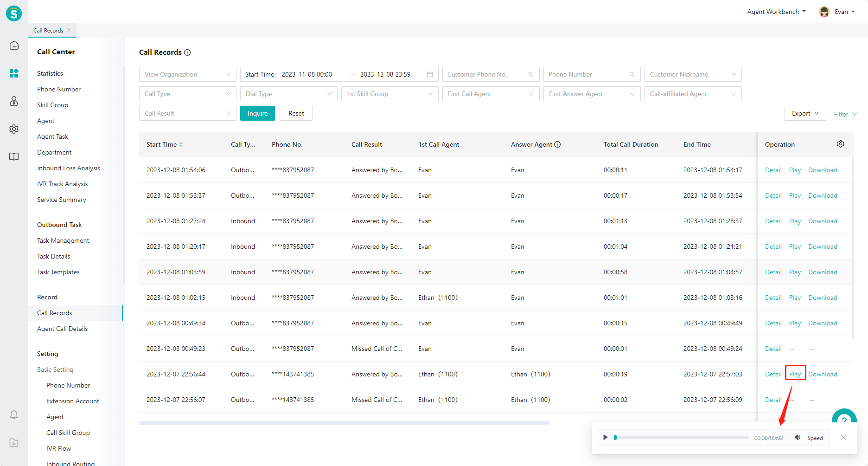The height and width of the screenshot is (466, 868).
Task: Click info icon next to Answer Agent header
Action: coord(557,144)
